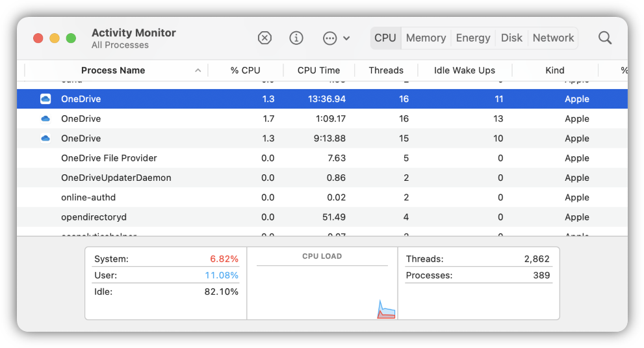Open the search magnifier icon
The width and height of the screenshot is (644, 348).
(605, 38)
